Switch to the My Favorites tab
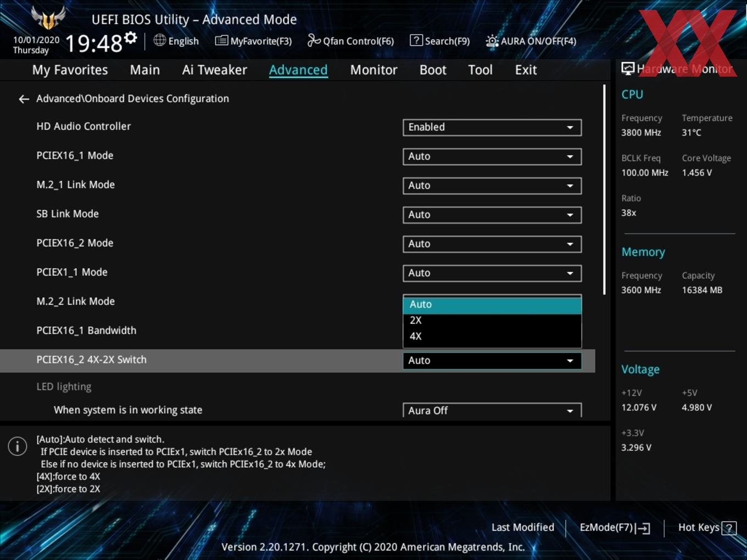The width and height of the screenshot is (747, 560). click(x=70, y=70)
